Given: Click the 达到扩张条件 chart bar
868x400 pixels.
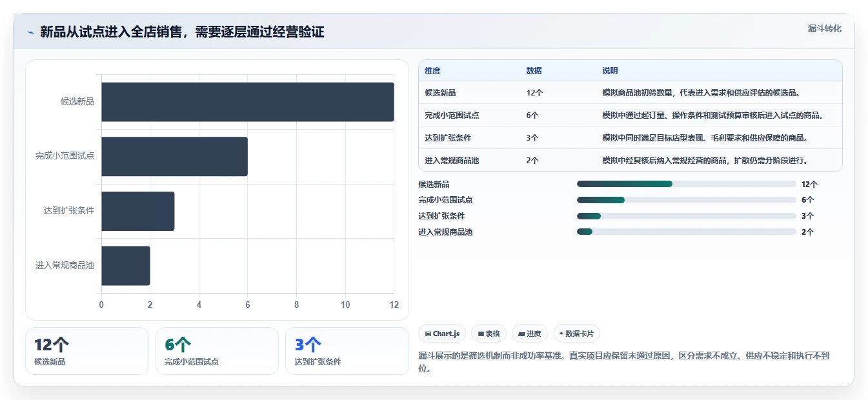Looking at the screenshot, I should [x=138, y=211].
